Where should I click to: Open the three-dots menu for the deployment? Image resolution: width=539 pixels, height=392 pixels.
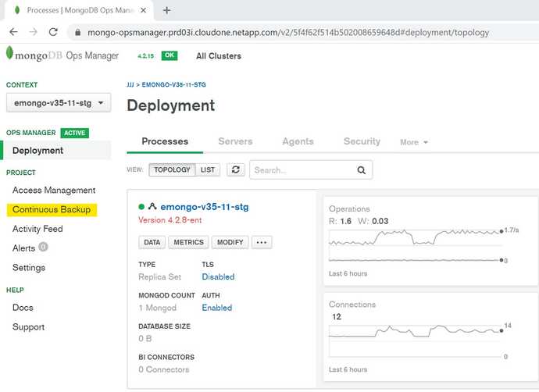[262, 242]
